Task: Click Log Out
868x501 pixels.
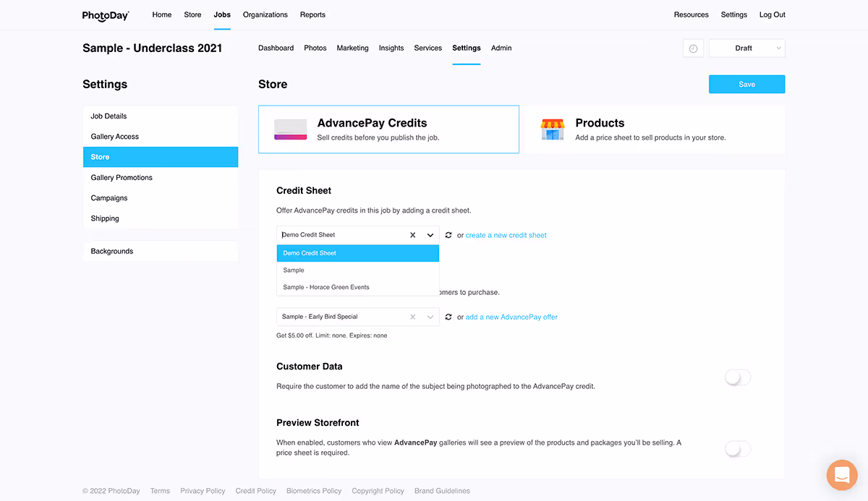Action: coord(773,14)
